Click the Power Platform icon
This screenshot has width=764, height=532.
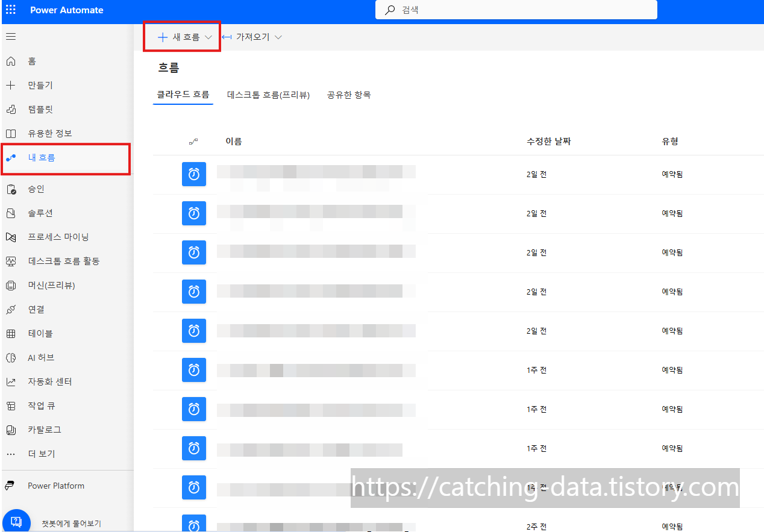[x=10, y=486]
